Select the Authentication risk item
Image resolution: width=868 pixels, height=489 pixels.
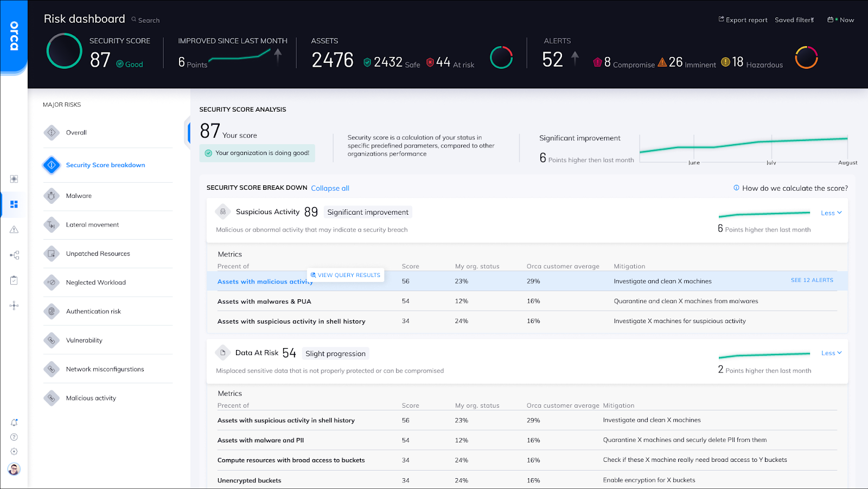coord(93,311)
